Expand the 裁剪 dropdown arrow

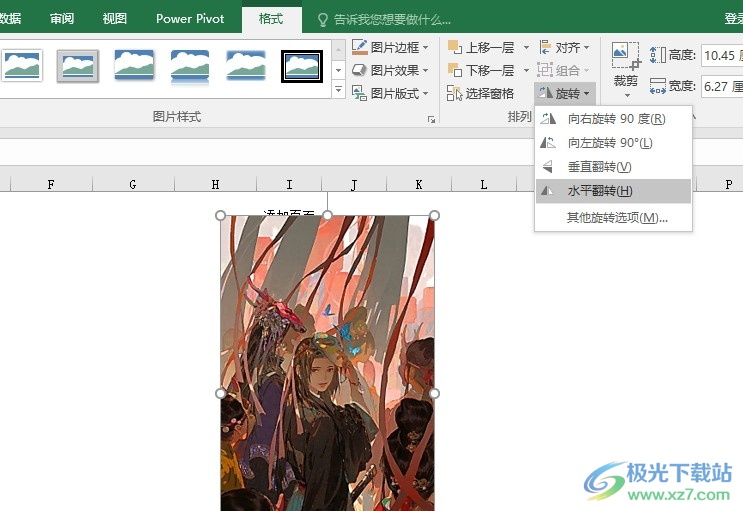[x=627, y=95]
